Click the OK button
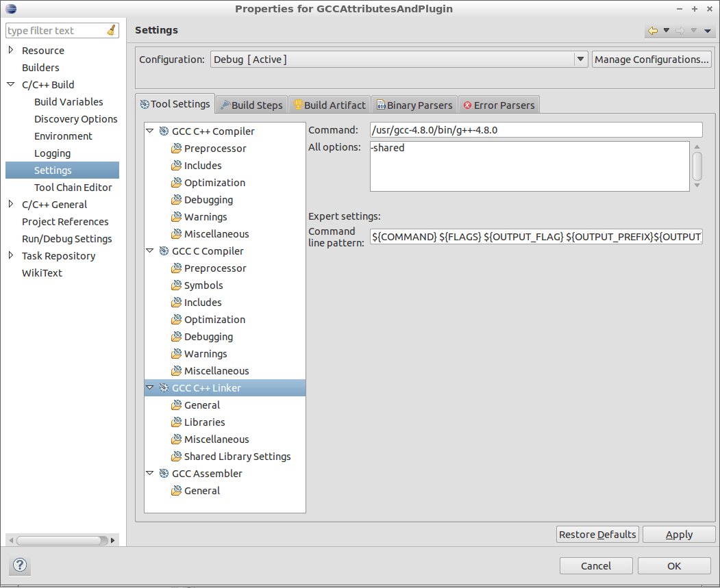 pos(674,565)
